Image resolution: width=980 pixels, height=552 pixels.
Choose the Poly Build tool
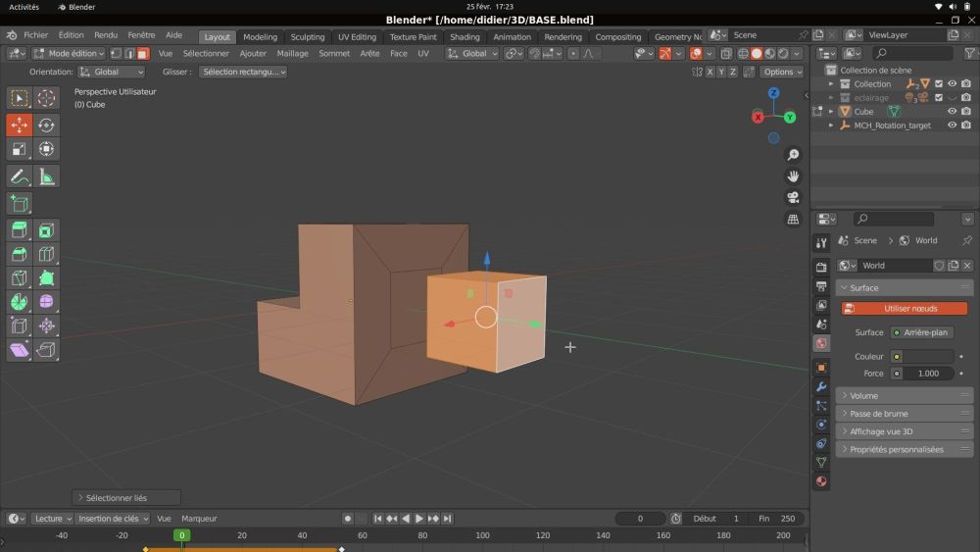click(46, 278)
